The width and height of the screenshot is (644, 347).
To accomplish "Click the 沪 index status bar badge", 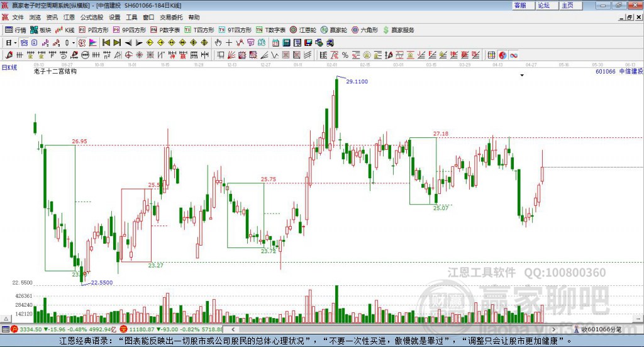I will tap(14, 329).
